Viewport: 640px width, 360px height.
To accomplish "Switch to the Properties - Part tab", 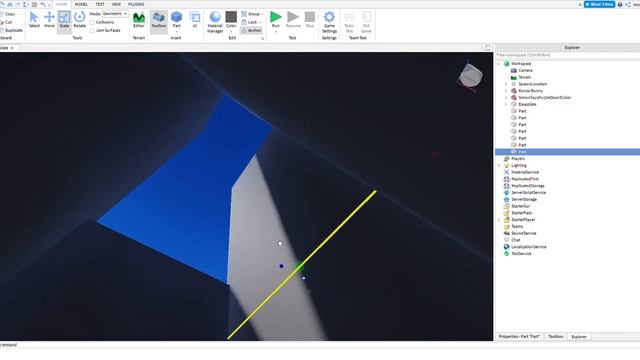I will tap(519, 337).
